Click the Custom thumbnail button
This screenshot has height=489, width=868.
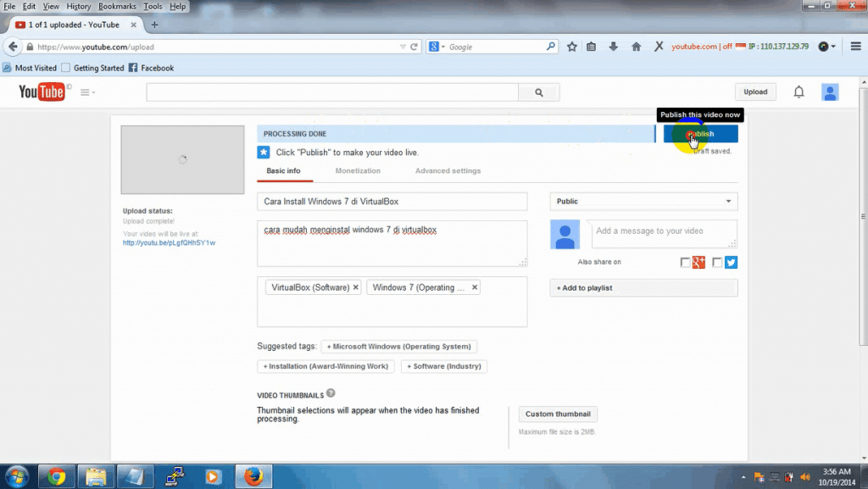(x=558, y=414)
